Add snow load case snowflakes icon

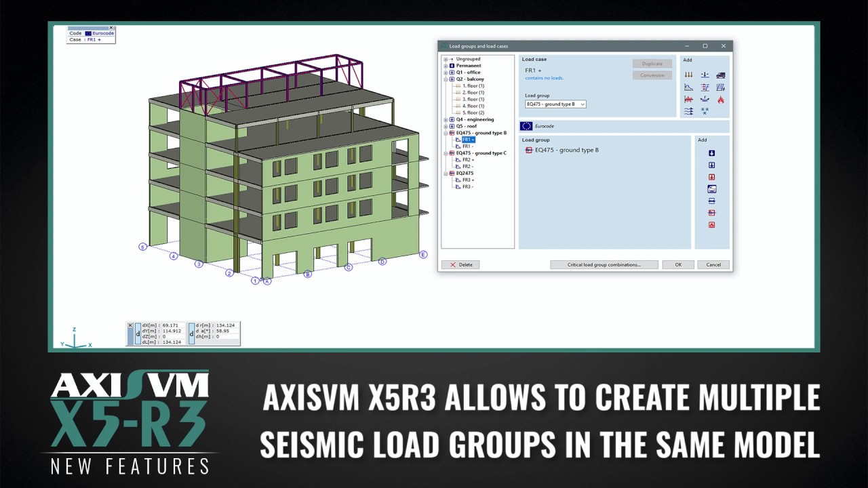[705, 111]
